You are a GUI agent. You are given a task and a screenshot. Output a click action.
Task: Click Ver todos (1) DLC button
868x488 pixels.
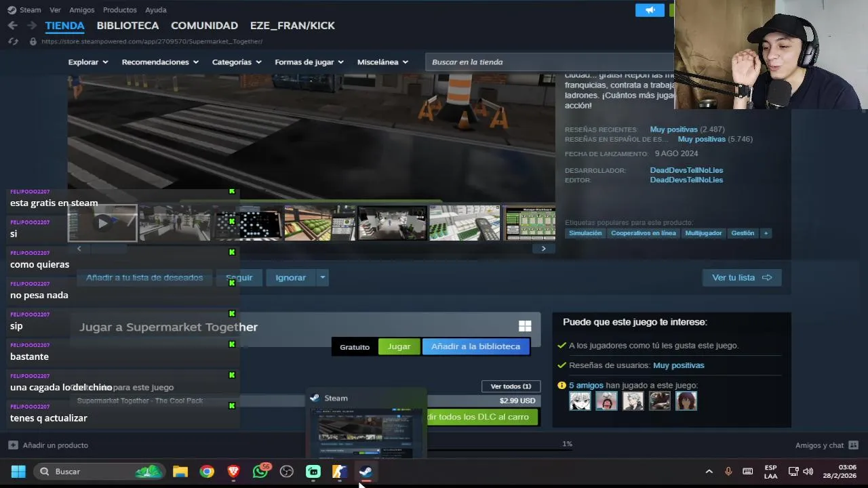[x=511, y=386]
